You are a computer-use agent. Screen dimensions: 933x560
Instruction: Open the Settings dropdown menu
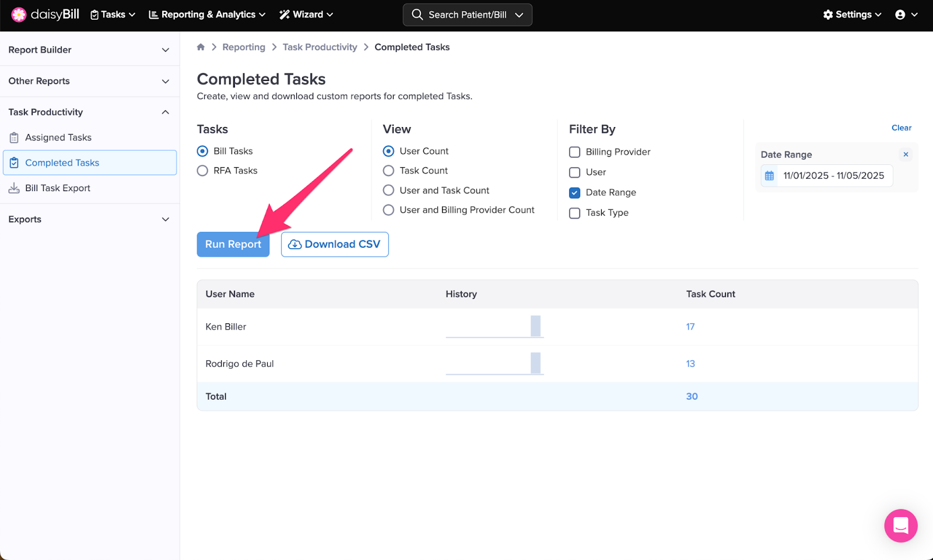[852, 15]
